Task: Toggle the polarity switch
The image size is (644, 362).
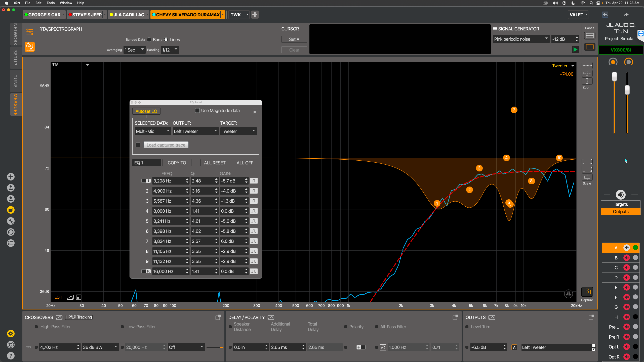Action: click(x=361, y=347)
